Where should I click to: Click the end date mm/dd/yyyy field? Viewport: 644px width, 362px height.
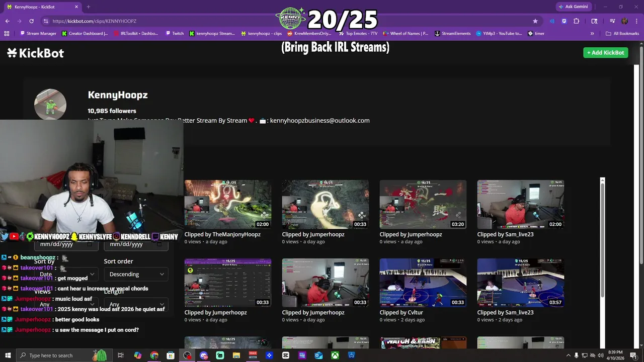tap(136, 244)
